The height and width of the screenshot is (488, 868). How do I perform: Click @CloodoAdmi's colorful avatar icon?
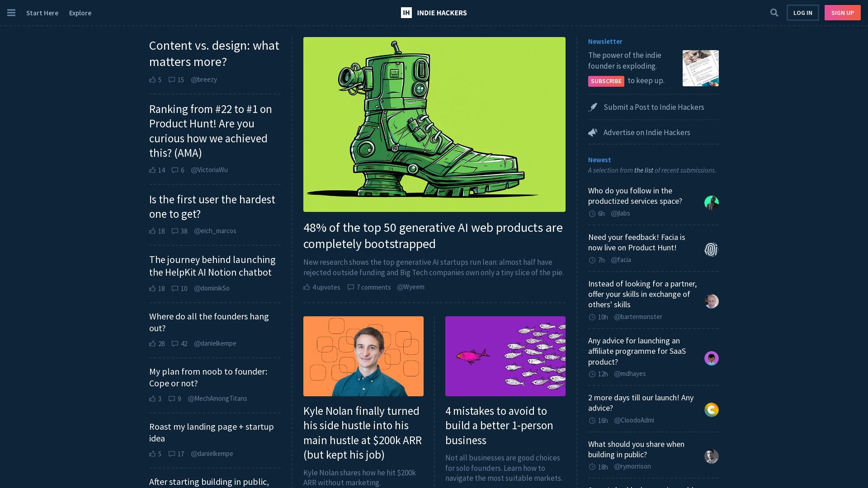coord(711,410)
